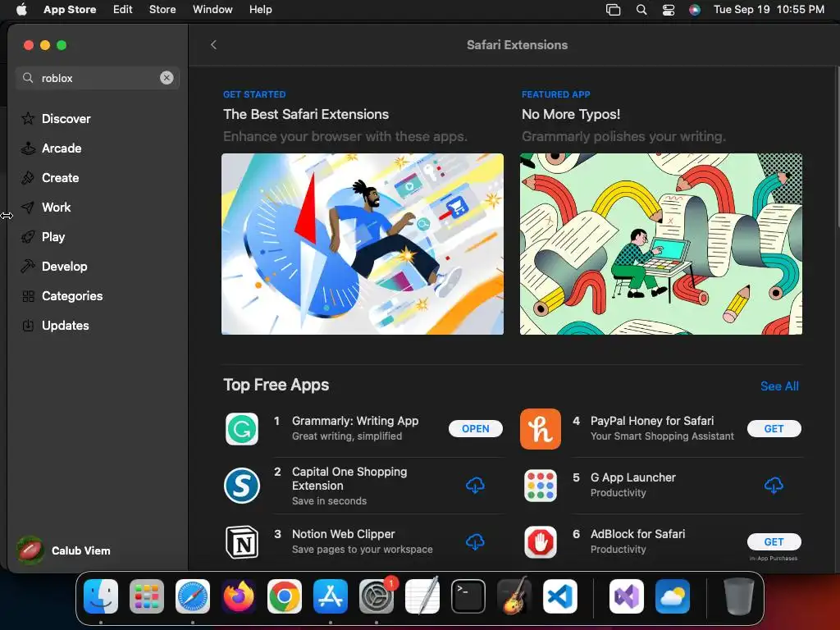Viewport: 840px width, 630px height.
Task: Click the No More Typos! heading
Action: (x=571, y=114)
